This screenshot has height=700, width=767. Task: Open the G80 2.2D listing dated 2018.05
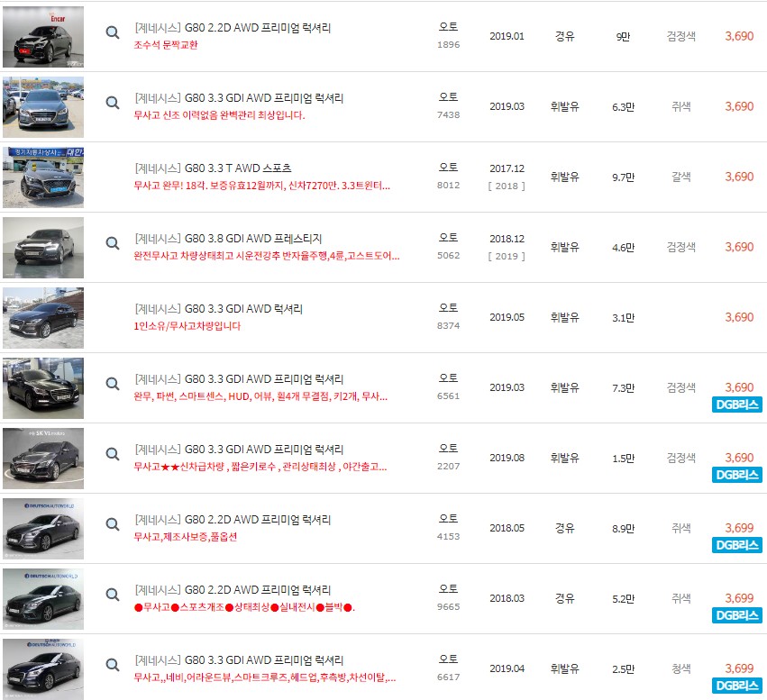(x=233, y=520)
